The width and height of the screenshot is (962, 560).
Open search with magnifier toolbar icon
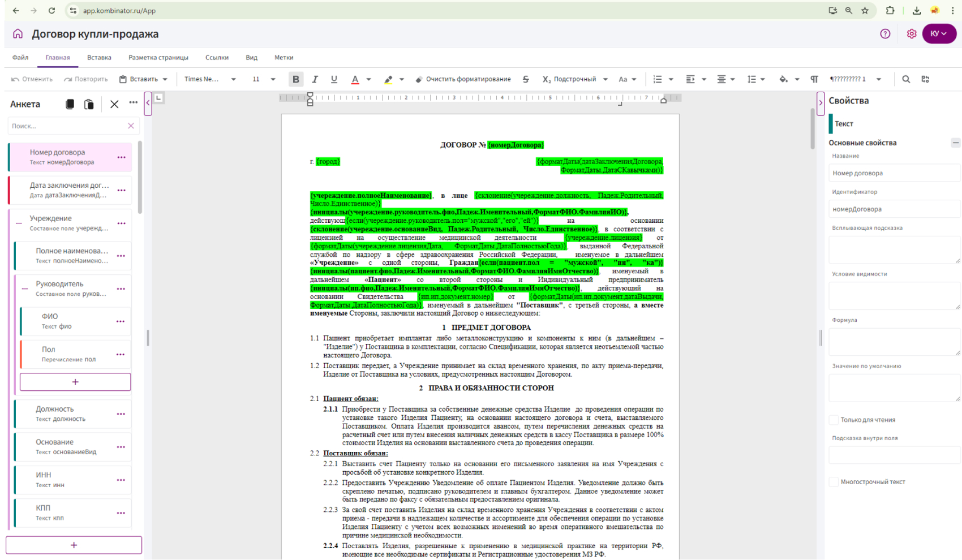906,79
